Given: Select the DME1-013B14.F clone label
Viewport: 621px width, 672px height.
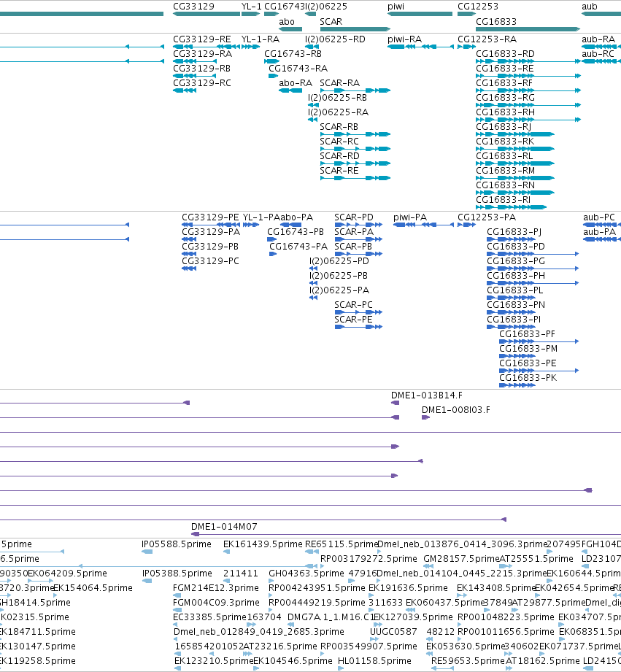Looking at the screenshot, I should (426, 395).
